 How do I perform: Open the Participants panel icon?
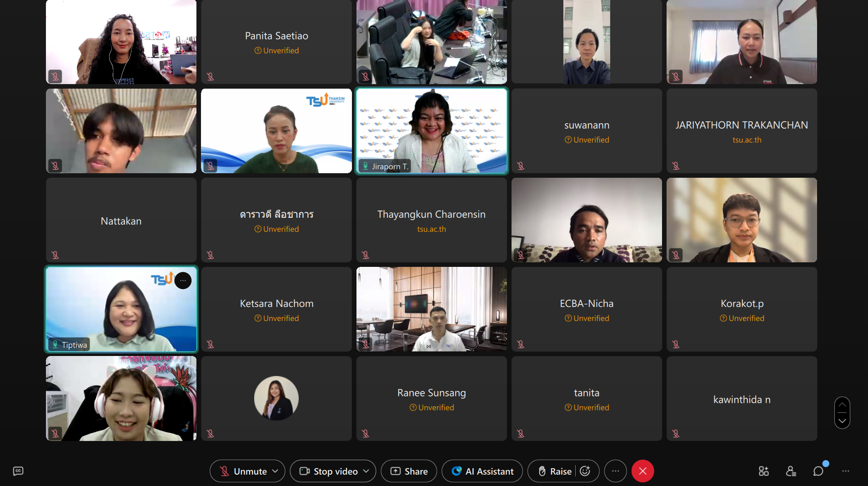(x=791, y=471)
